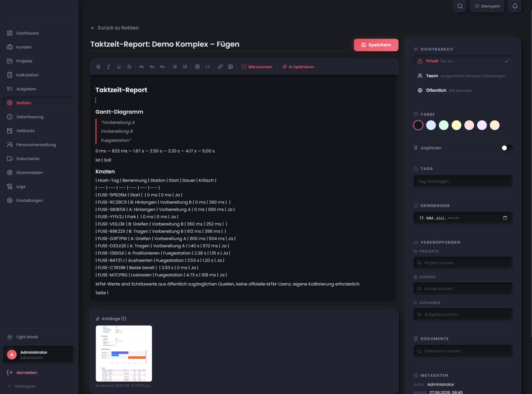Insert a code block
532x394 pixels.
pos(208,67)
